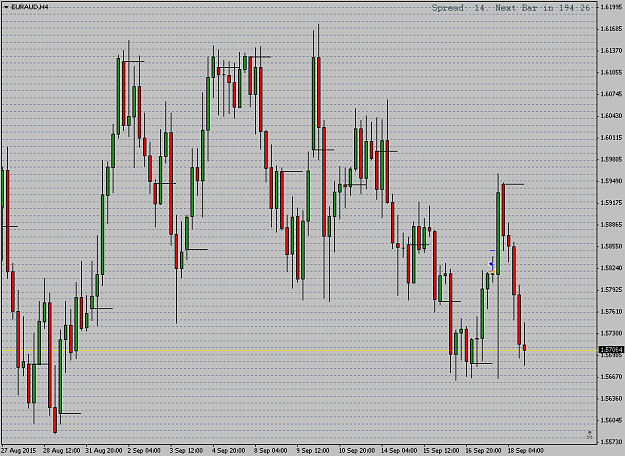This screenshot has width=625, height=456.
Task: Click the 1.57925 price axis label
Action: [x=611, y=290]
